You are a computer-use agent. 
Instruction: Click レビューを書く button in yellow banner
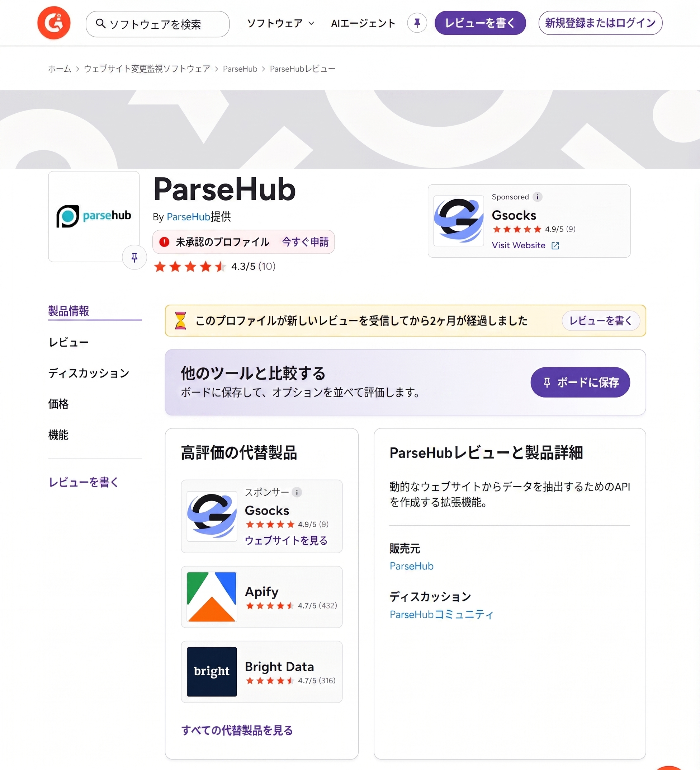click(x=601, y=320)
